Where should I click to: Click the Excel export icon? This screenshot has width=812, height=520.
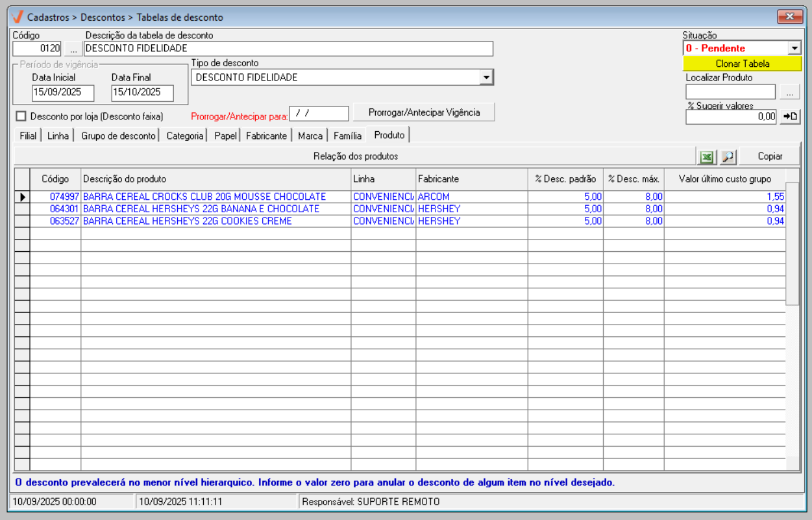coord(706,156)
